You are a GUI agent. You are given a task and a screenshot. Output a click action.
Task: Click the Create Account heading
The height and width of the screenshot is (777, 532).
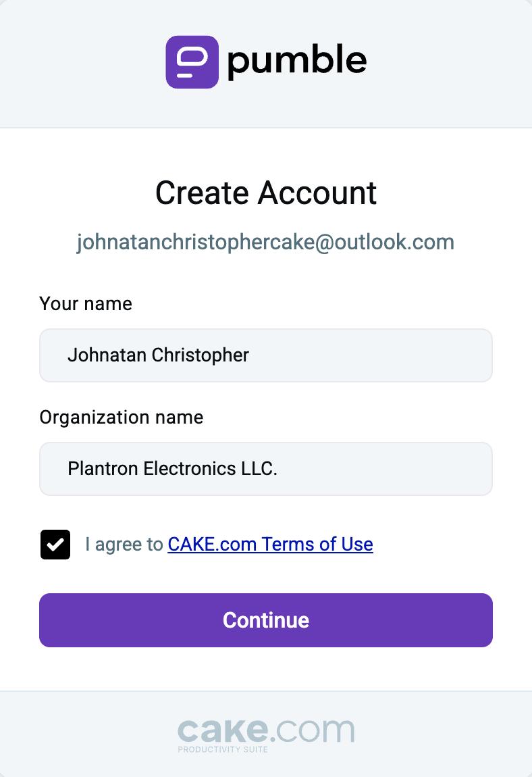pos(266,193)
